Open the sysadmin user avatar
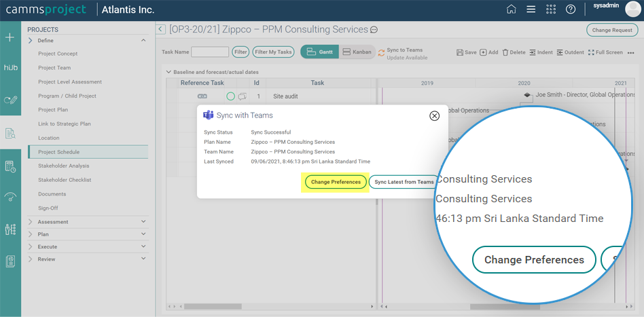This screenshot has height=317, width=644. point(632,9)
